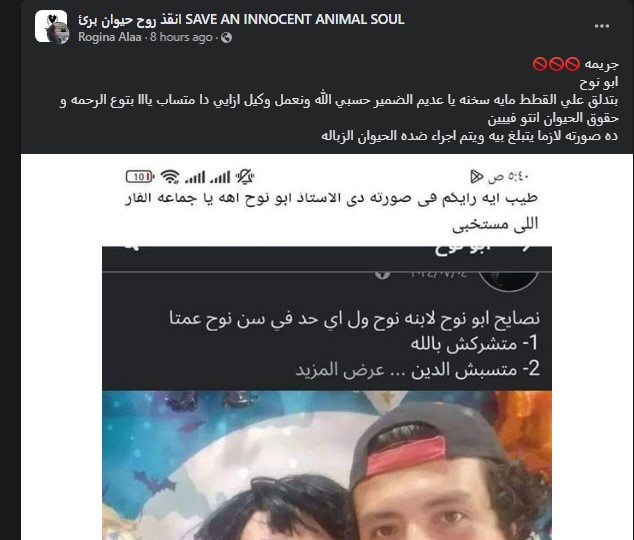Click the caption starting with طيب ايه رايكم
Image resolution: width=634 pixels, height=540 pixels.
(332, 211)
